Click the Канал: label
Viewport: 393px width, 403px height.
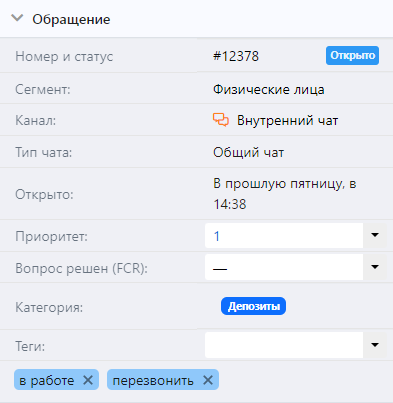36,121
